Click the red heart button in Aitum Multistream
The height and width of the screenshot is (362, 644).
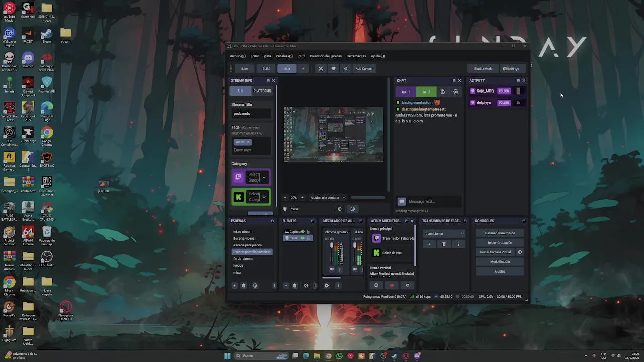pos(392,286)
